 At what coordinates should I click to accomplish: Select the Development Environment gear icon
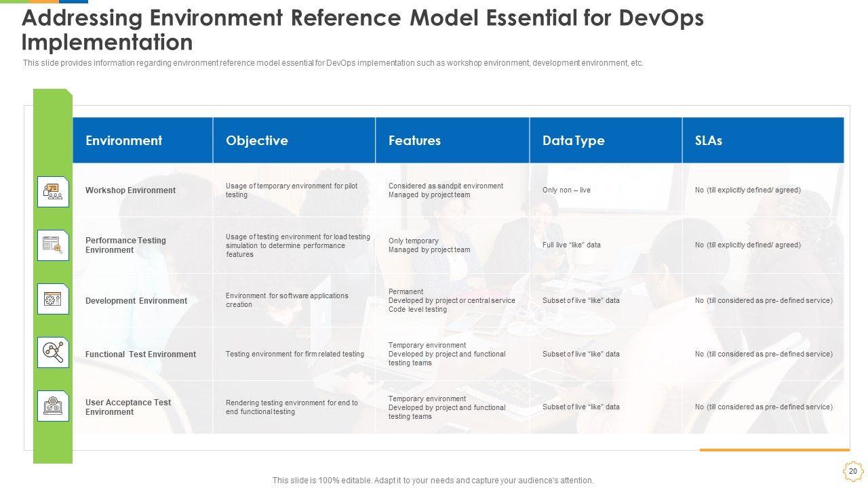53,300
